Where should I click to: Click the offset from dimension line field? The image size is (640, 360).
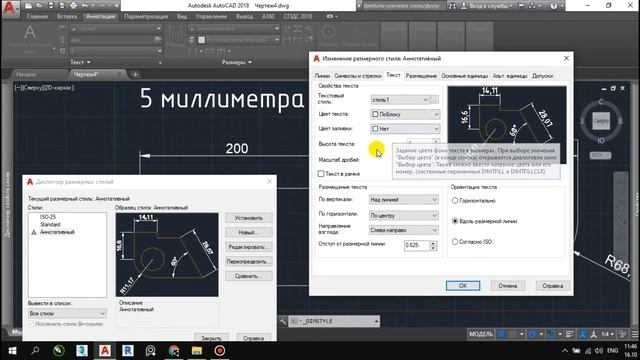point(417,245)
